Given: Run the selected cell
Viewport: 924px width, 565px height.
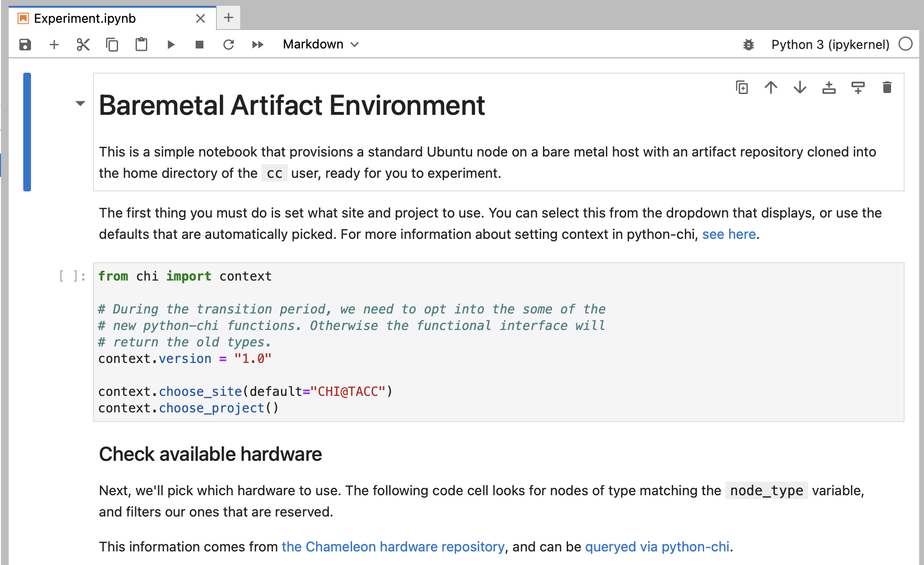Looking at the screenshot, I should pos(170,45).
